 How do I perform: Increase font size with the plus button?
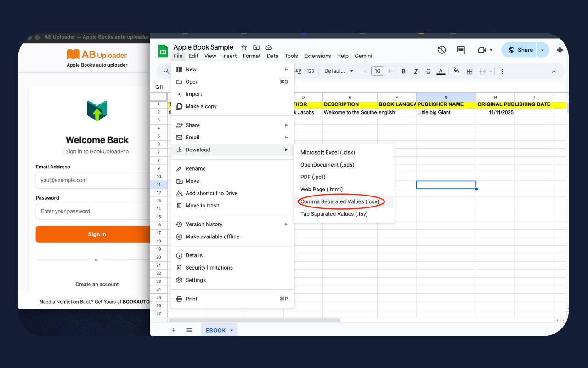point(390,71)
